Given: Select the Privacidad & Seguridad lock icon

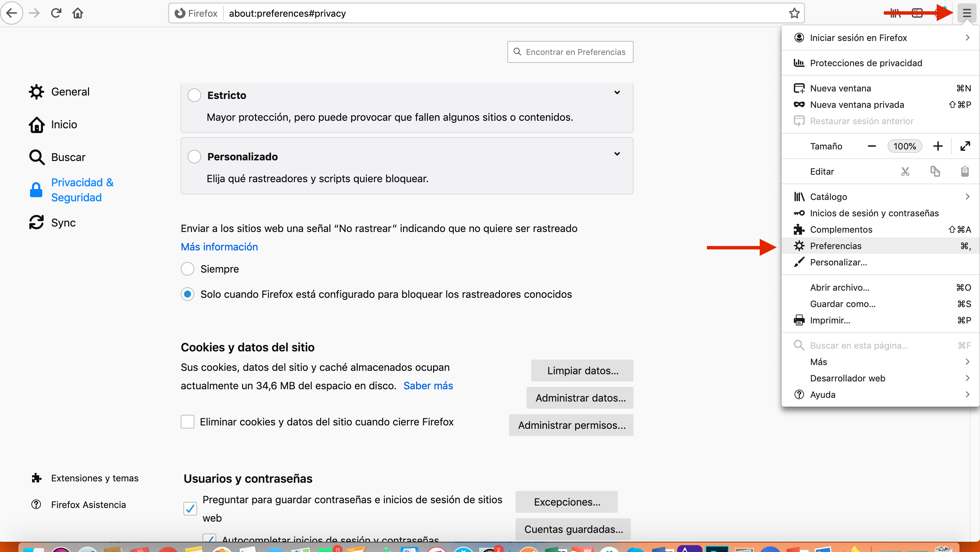Looking at the screenshot, I should coord(36,190).
